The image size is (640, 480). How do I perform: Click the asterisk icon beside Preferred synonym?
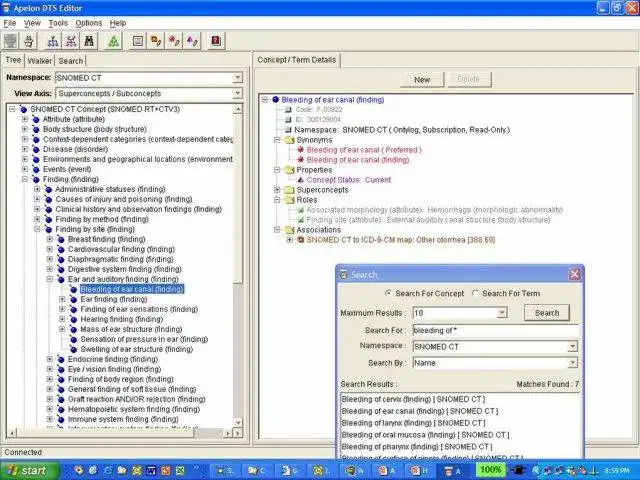click(x=301, y=150)
